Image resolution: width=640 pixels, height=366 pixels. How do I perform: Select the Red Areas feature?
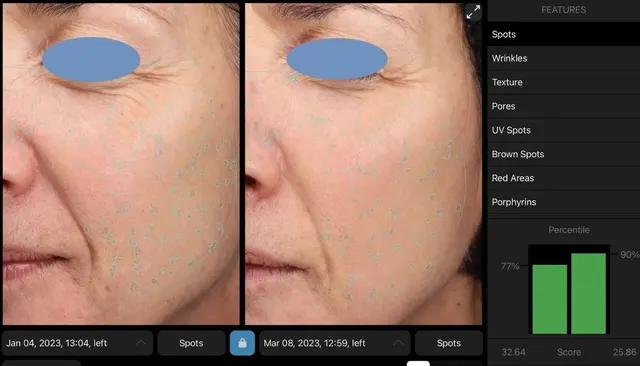click(x=564, y=178)
